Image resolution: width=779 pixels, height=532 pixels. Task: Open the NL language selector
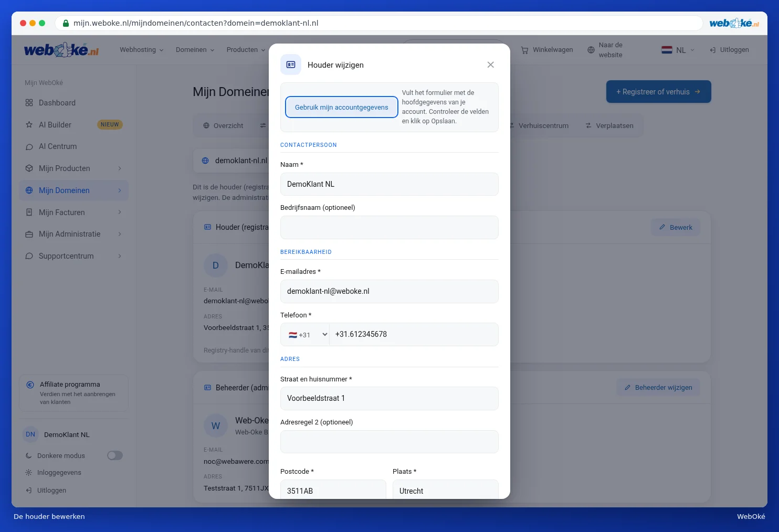[x=678, y=50]
